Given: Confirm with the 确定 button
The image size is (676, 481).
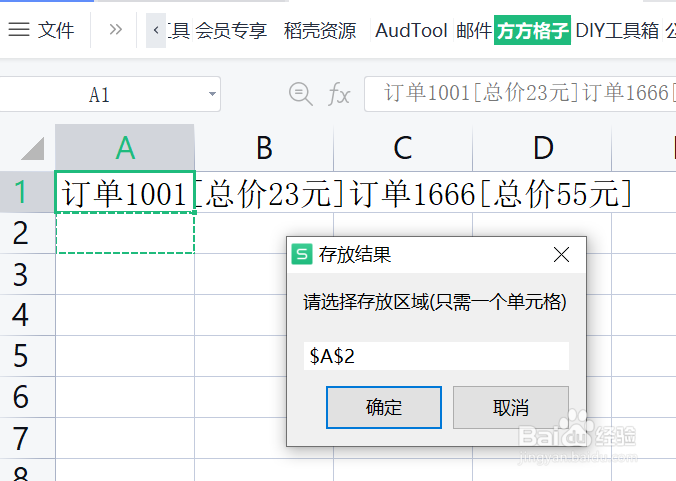Looking at the screenshot, I should pyautogui.click(x=384, y=407).
